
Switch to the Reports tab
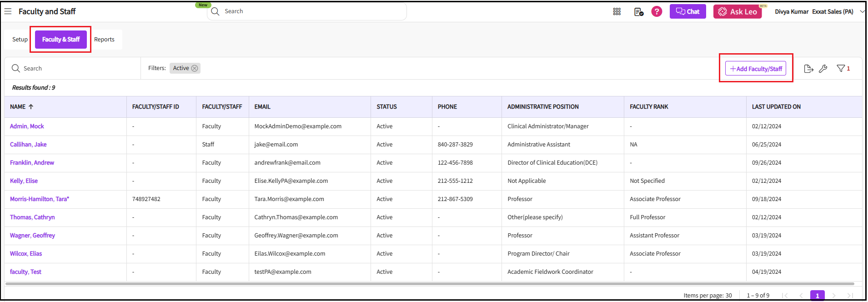[104, 40]
